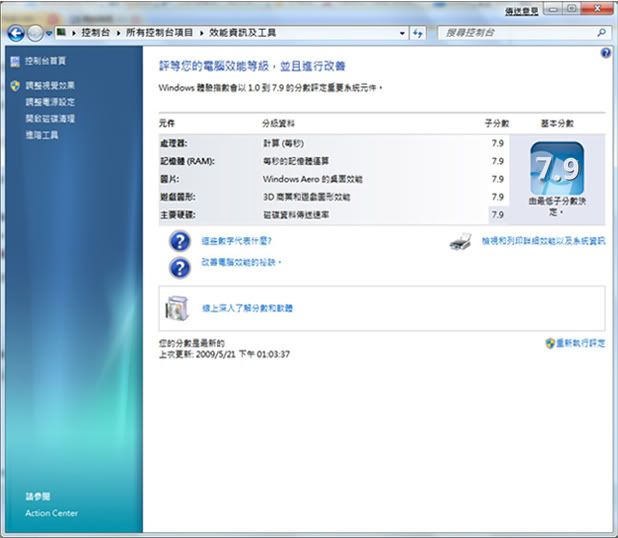This screenshot has height=538, width=618.
Task: Click the 這些數字代表什麼? link
Action: [x=236, y=240]
